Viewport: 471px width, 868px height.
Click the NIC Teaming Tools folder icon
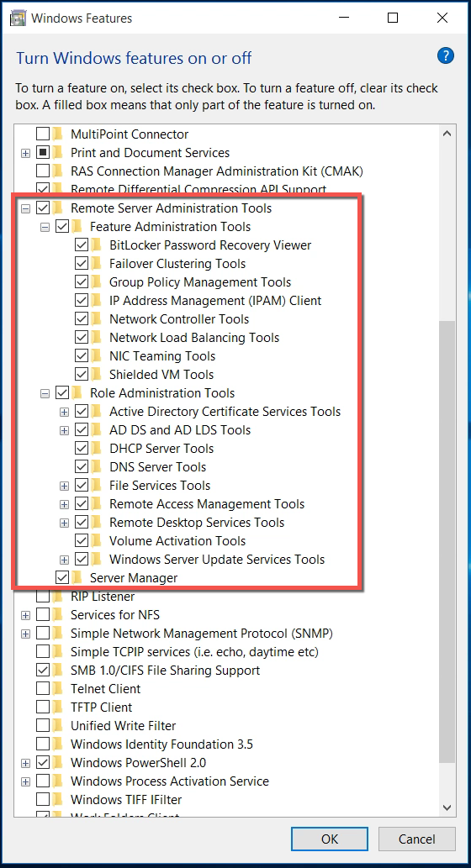[x=97, y=356]
